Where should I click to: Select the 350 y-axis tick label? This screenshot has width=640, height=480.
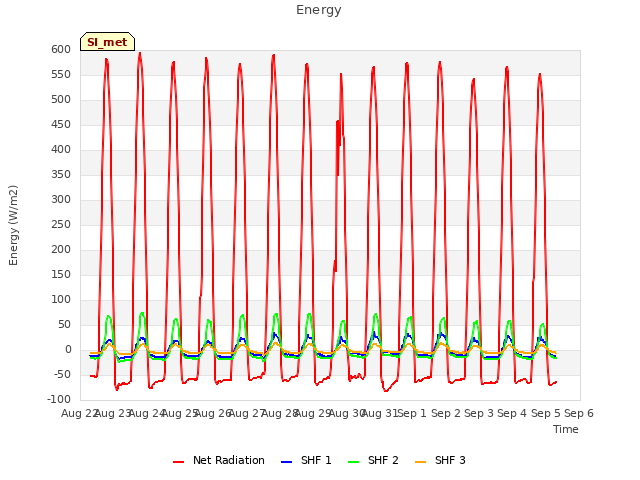pyautogui.click(x=61, y=175)
